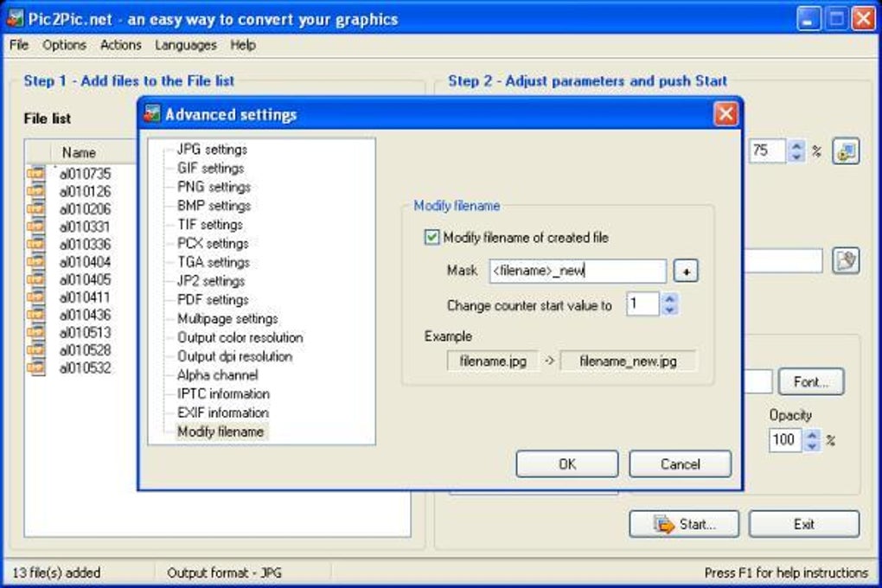Open Output color resolution settings
Viewport: 882px width, 588px height.
coord(240,337)
